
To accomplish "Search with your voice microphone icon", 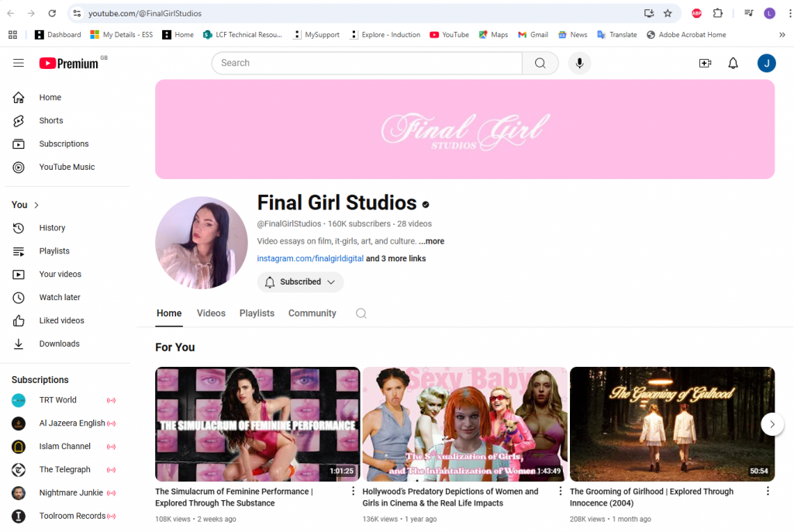I will click(580, 64).
